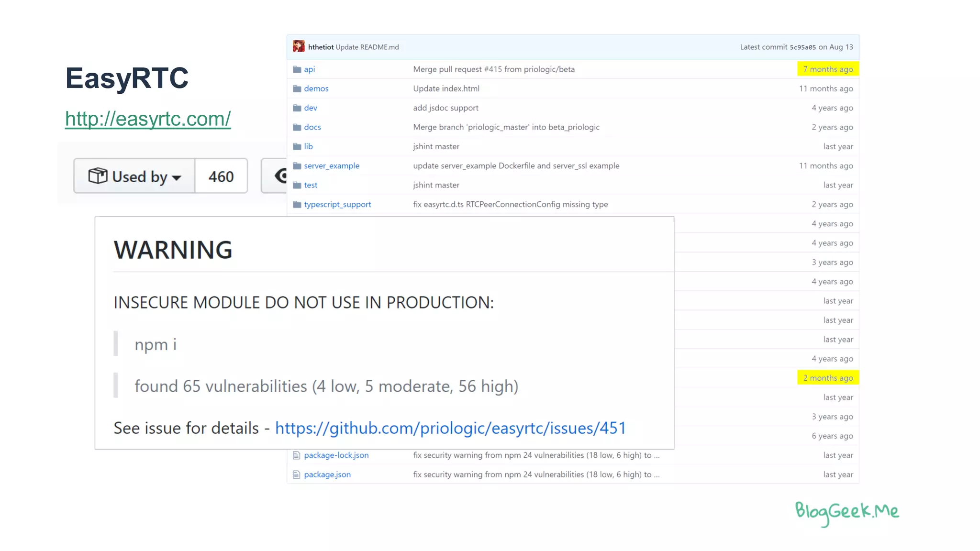Click the demos folder icon

tap(297, 88)
